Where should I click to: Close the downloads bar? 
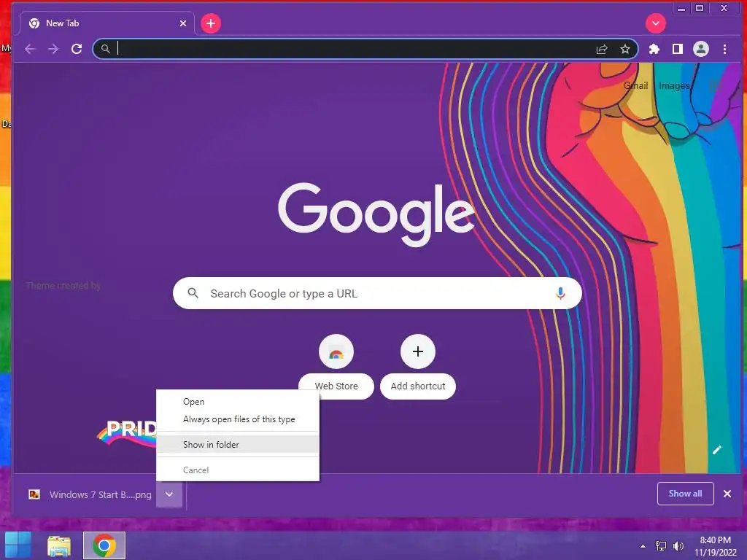pos(727,494)
